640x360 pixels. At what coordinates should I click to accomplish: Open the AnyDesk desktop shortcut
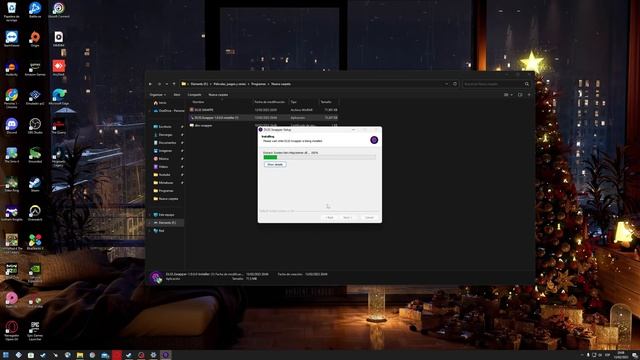tap(58, 68)
